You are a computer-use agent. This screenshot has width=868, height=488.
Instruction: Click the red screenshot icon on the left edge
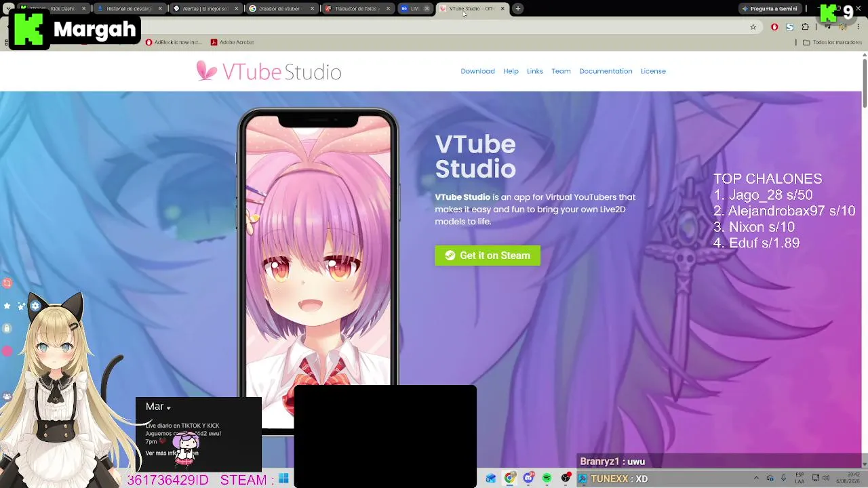point(7,283)
